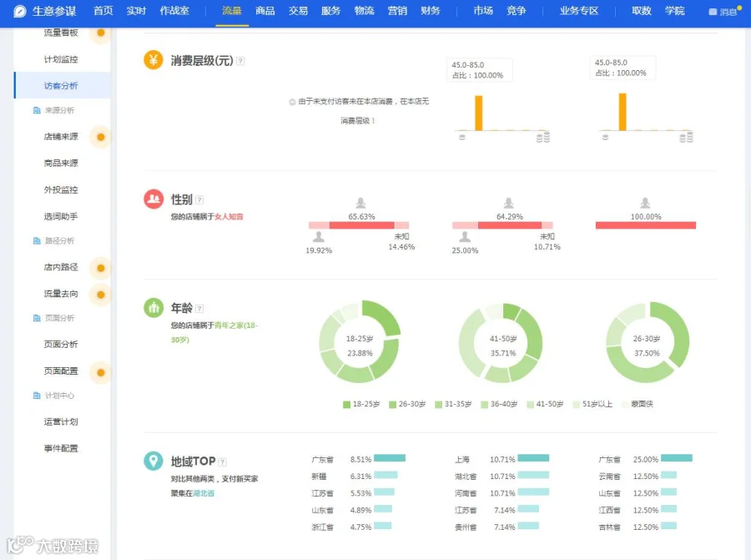Image resolution: width=751 pixels, height=560 pixels.
Task: Click the 广东省 8.51% region bar
Action: [x=390, y=458]
